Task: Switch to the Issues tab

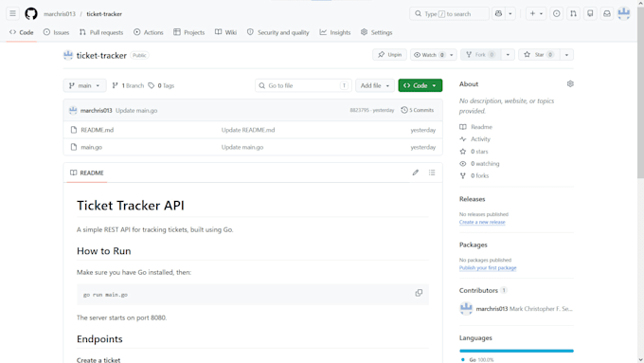Action: point(56,32)
